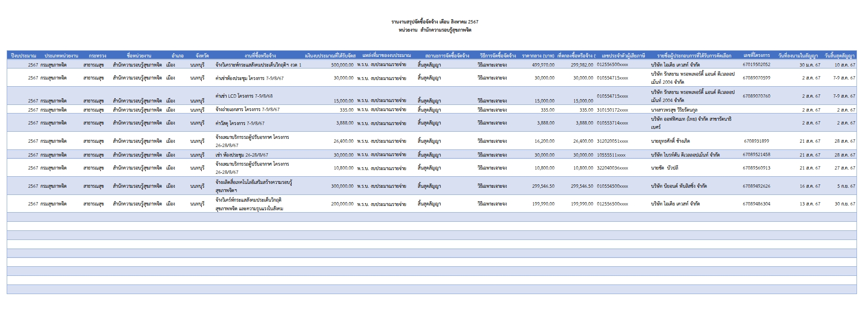Screen dimensions: 868x330
Task: Click the 'อำเภอ' column header
Action: [x=177, y=56]
